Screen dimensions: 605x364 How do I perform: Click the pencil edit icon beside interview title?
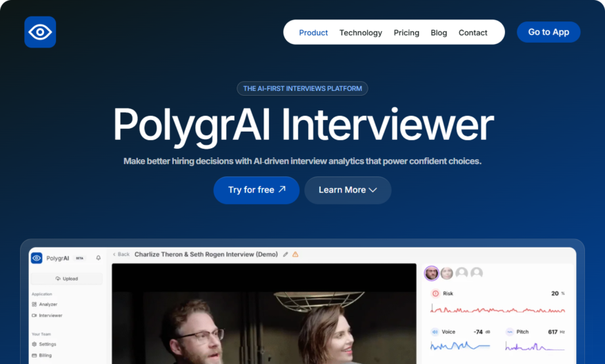coord(286,254)
